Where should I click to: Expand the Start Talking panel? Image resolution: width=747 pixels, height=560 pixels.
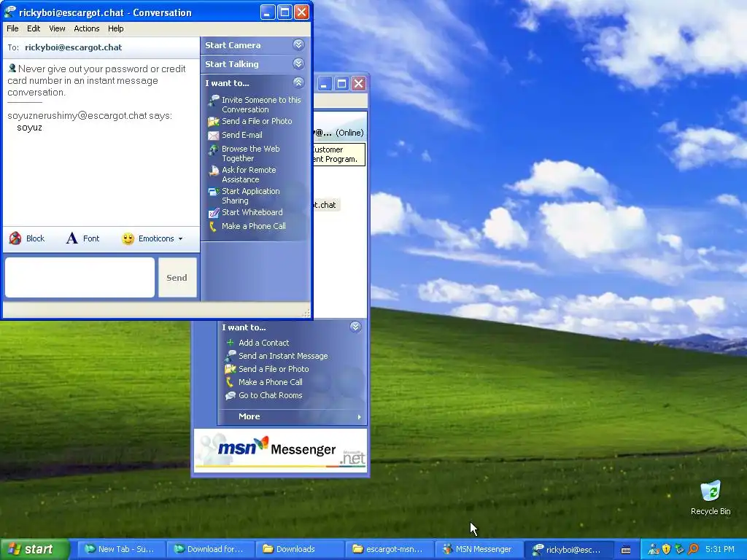pyautogui.click(x=298, y=63)
